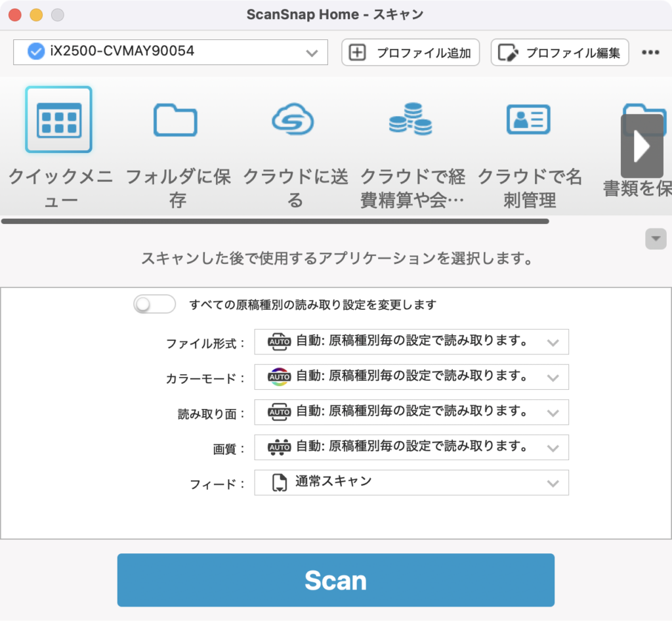This screenshot has width=672, height=642.
Task: Open the 画質 dropdown
Action: [x=411, y=448]
